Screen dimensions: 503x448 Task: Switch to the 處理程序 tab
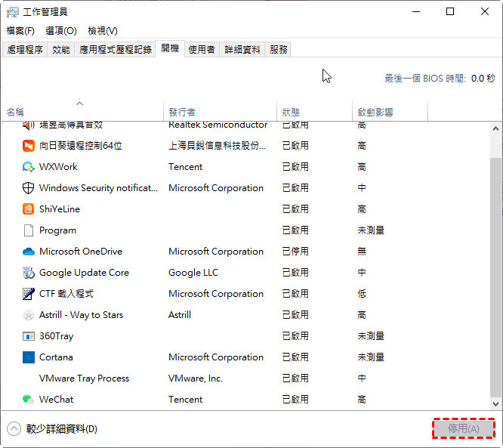pos(25,50)
